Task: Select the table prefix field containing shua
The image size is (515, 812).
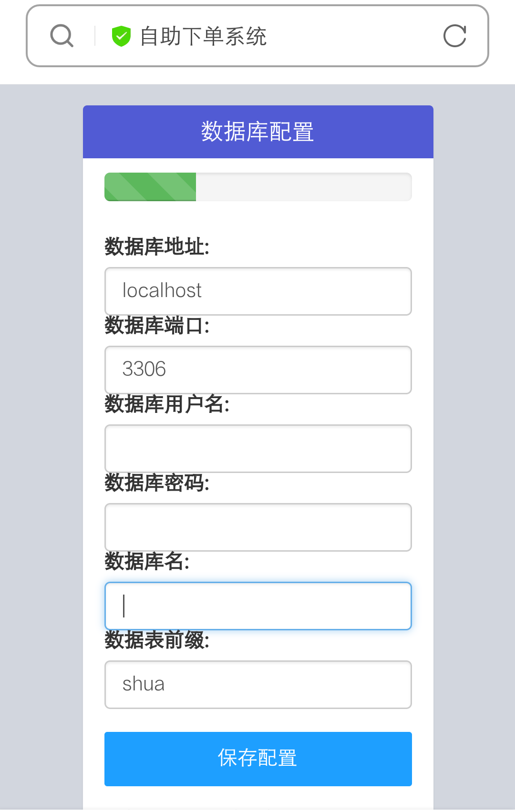Action: point(257,685)
